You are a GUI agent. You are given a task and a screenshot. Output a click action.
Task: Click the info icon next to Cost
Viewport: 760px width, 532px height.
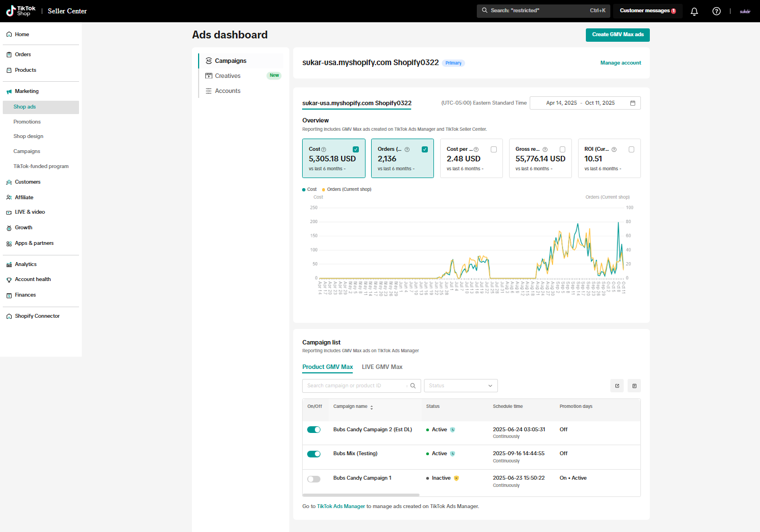click(x=324, y=150)
